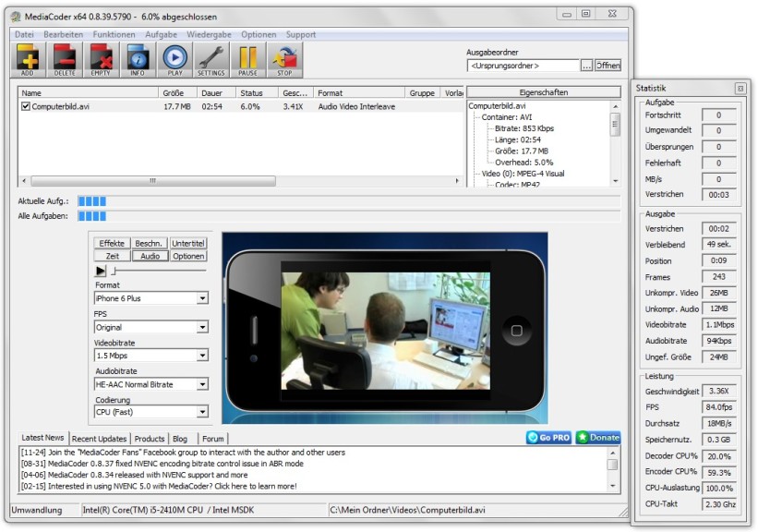Switch to the Effekte tab
Screen dimensions: 758x532
[x=112, y=243]
